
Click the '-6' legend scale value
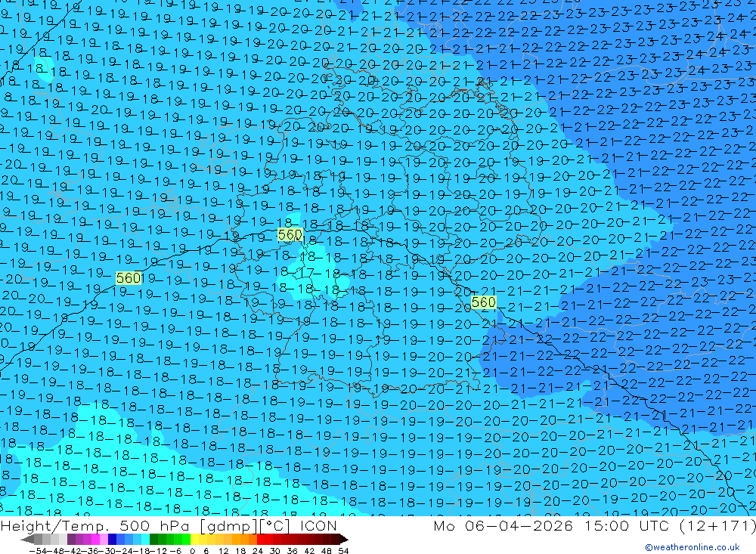point(176,551)
